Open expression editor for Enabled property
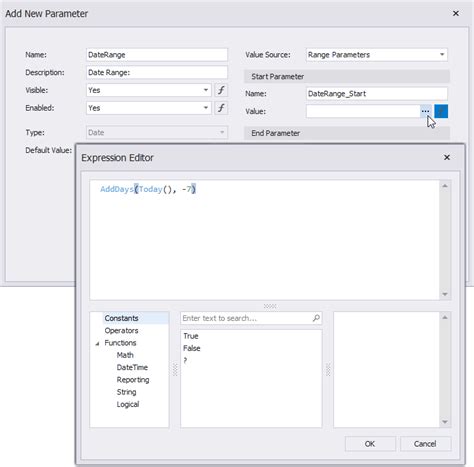474x467 pixels. tap(221, 108)
